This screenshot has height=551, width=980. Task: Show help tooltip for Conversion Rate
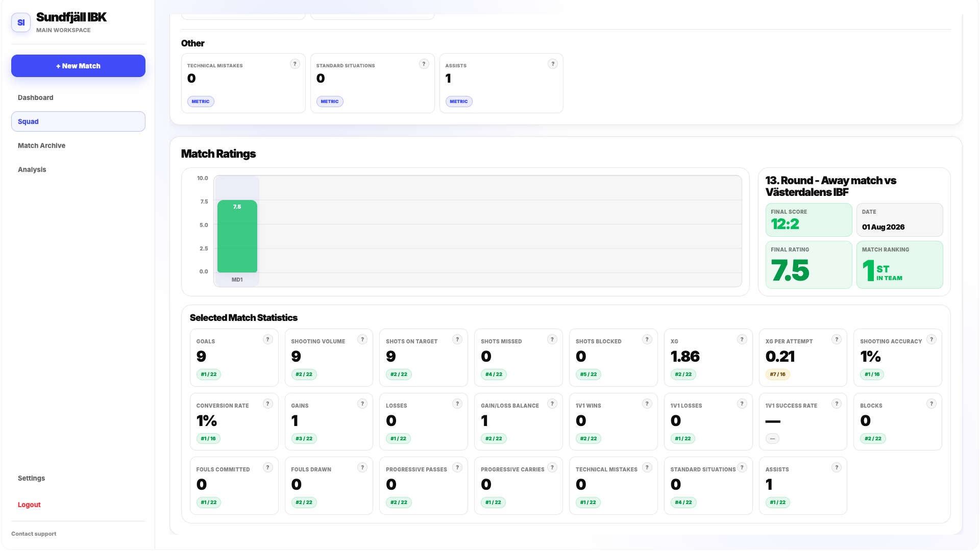click(268, 404)
